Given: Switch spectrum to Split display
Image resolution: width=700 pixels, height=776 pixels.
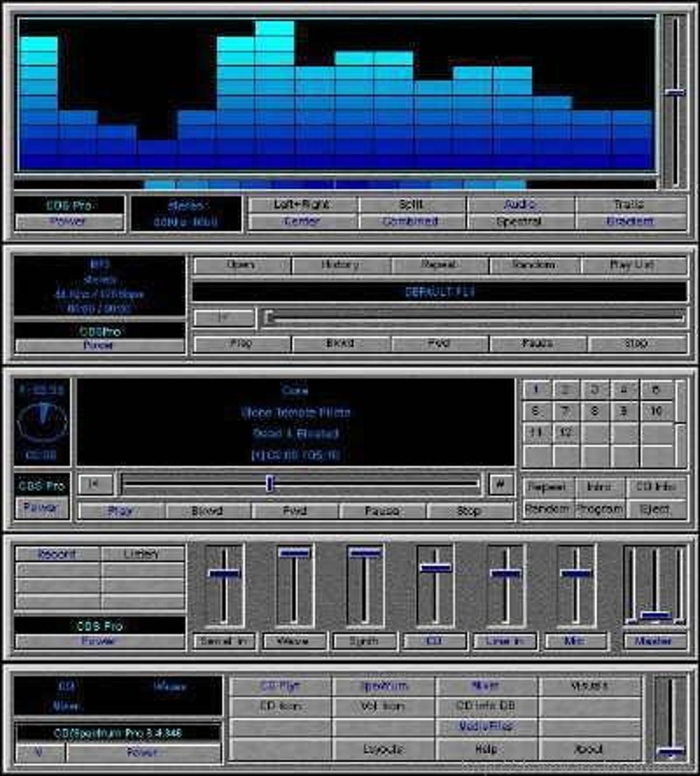Looking at the screenshot, I should click(412, 205).
